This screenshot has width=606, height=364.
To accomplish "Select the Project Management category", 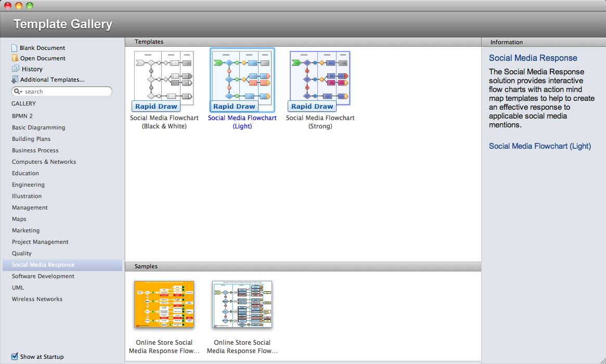I will (40, 242).
